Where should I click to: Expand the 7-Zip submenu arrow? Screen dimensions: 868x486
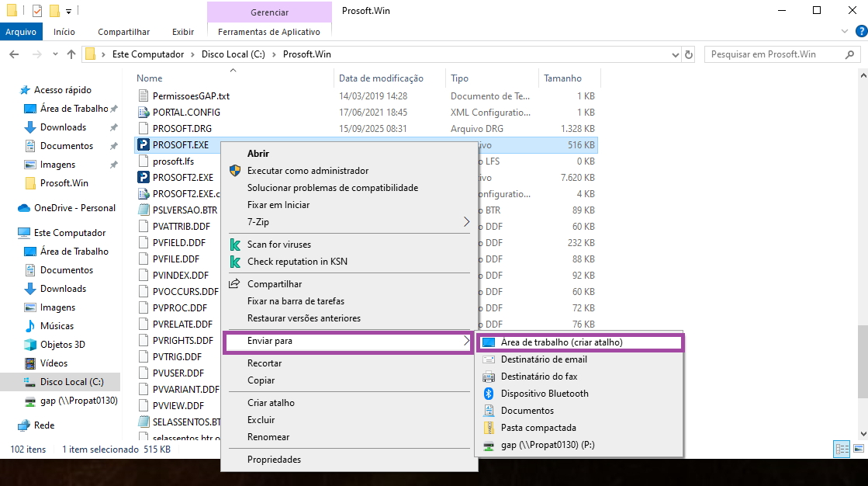466,222
